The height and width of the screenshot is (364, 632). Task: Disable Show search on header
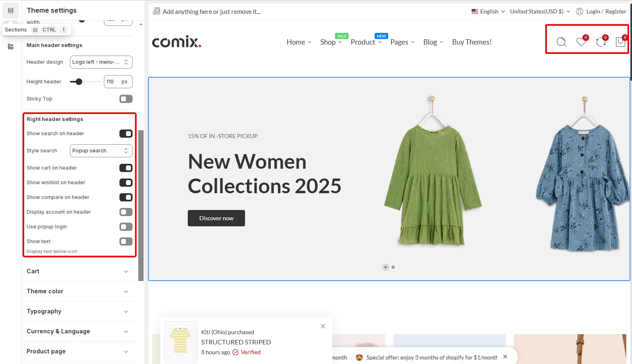coord(126,134)
